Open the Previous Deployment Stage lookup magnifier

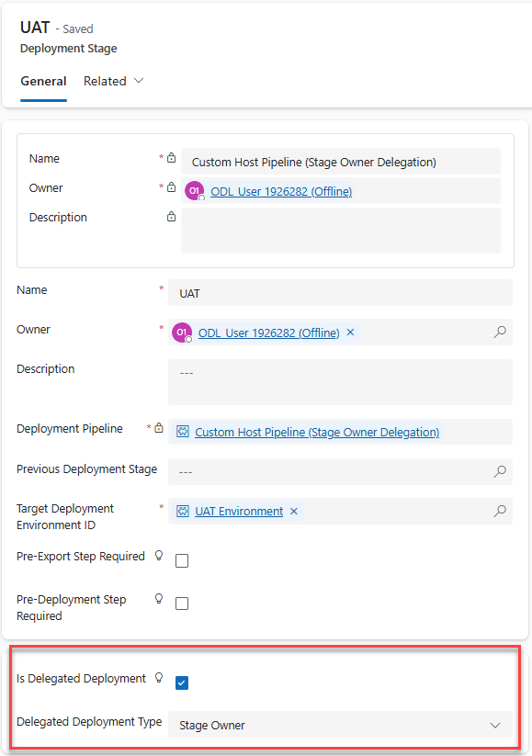pyautogui.click(x=499, y=471)
